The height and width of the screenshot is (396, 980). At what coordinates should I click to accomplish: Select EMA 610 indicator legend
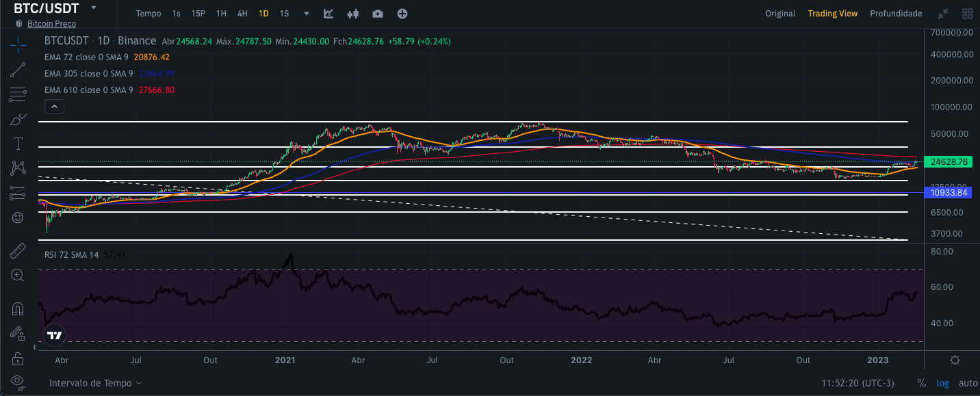pyautogui.click(x=88, y=90)
